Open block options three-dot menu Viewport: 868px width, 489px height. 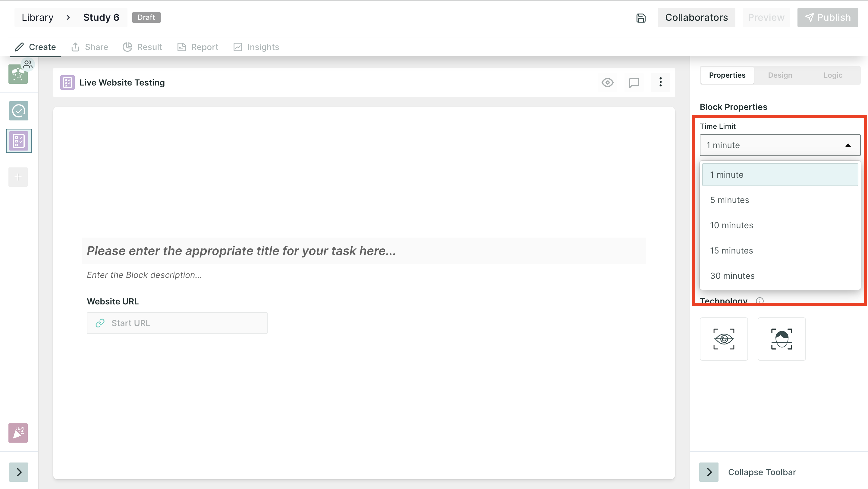pos(660,82)
